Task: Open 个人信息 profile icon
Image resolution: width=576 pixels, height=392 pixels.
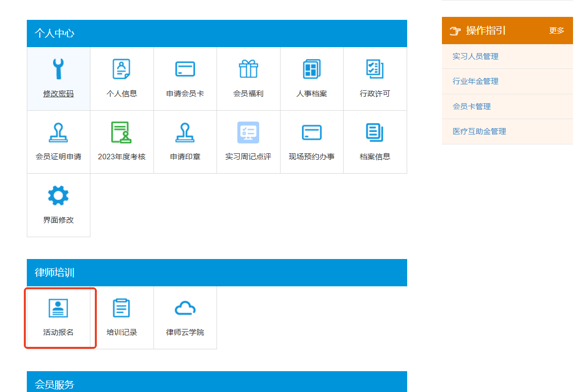Action: pyautogui.click(x=122, y=69)
